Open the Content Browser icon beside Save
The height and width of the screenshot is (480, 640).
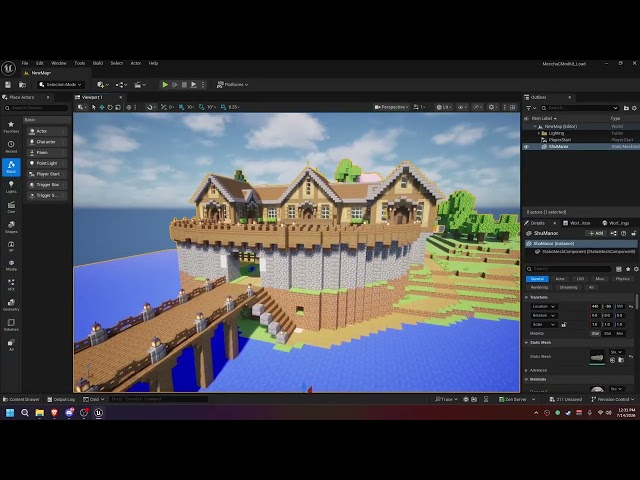22,84
